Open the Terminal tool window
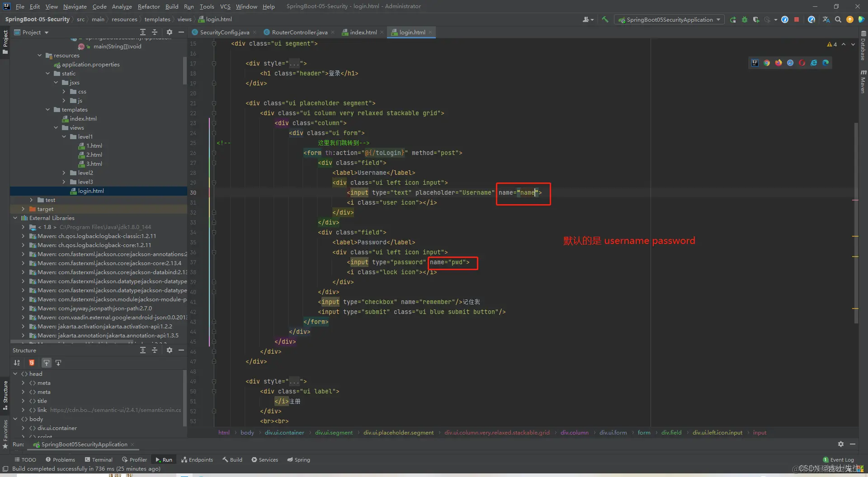 point(99,459)
